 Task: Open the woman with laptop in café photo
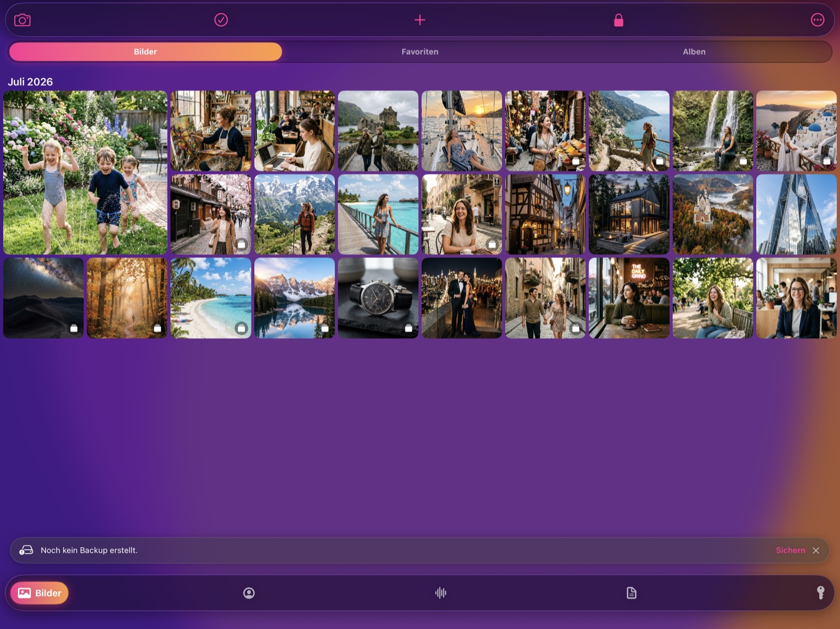pyautogui.click(x=295, y=131)
